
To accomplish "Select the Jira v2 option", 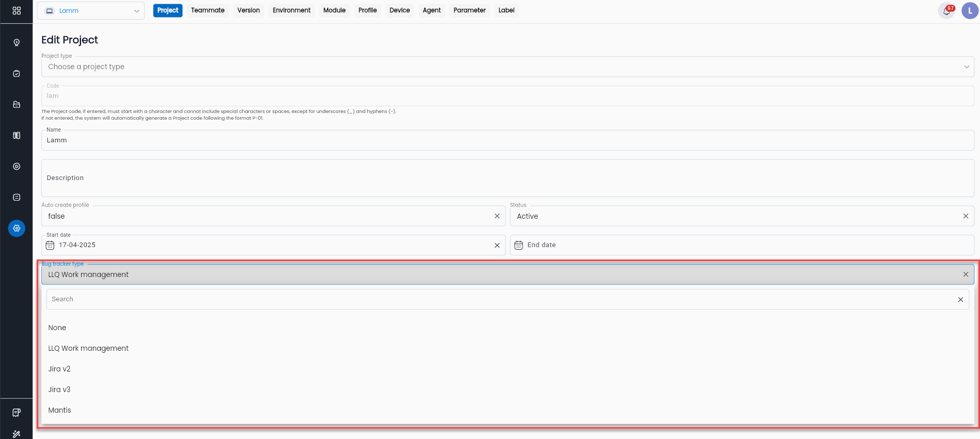I will coord(508,369).
